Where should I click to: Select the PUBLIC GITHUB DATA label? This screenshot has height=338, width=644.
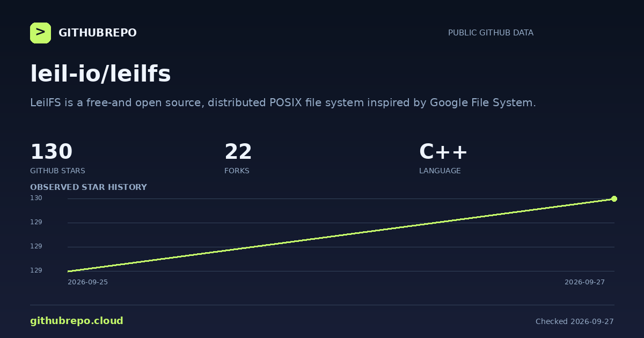491,33
